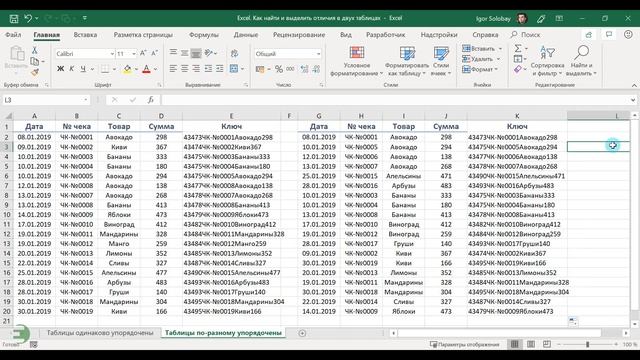Click the Save icon in title bar
640x360 pixels.
[x=14, y=18]
